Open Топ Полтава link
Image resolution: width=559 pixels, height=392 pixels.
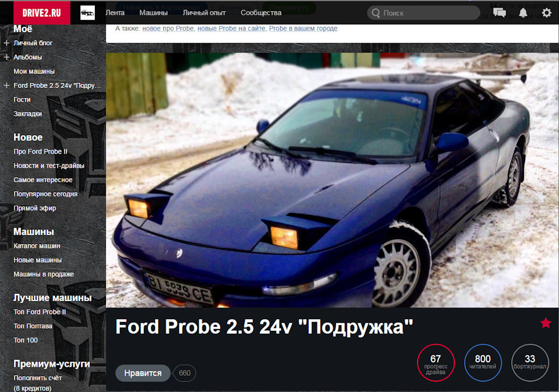point(33,326)
